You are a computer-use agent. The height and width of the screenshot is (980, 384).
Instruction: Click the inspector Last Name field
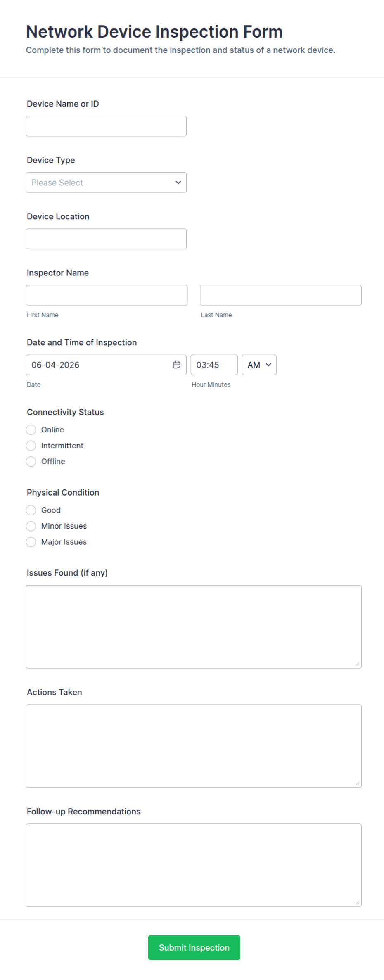(281, 295)
